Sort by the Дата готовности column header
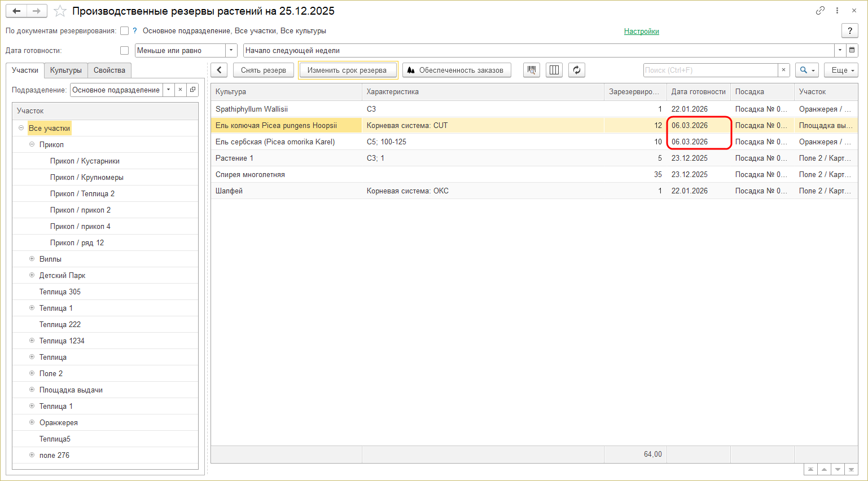The width and height of the screenshot is (868, 481). [x=698, y=91]
